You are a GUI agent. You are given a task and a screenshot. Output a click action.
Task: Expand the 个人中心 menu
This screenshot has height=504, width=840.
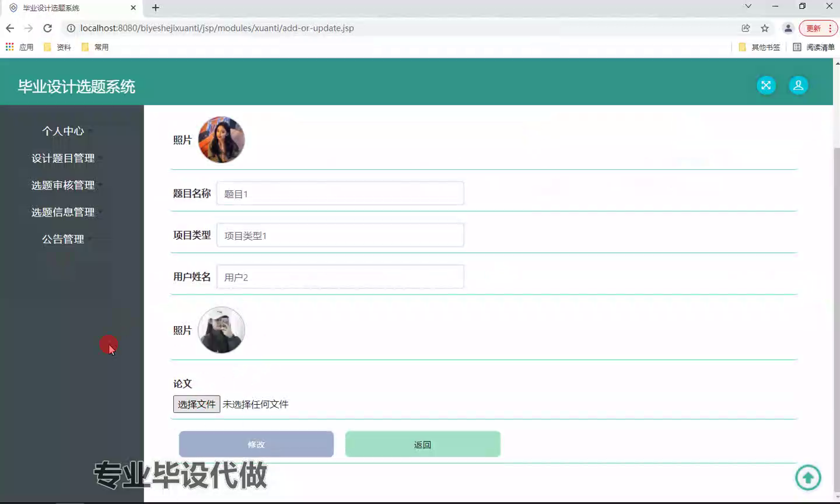click(63, 131)
